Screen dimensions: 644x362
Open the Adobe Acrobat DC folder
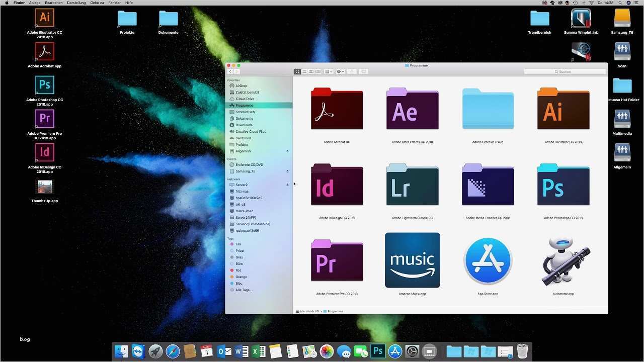pos(337,109)
